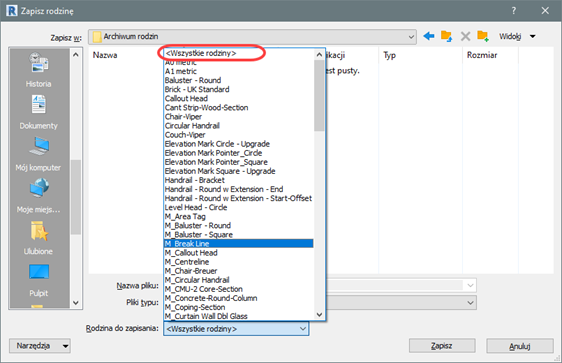Open Historia in the places sidebar

click(39, 69)
